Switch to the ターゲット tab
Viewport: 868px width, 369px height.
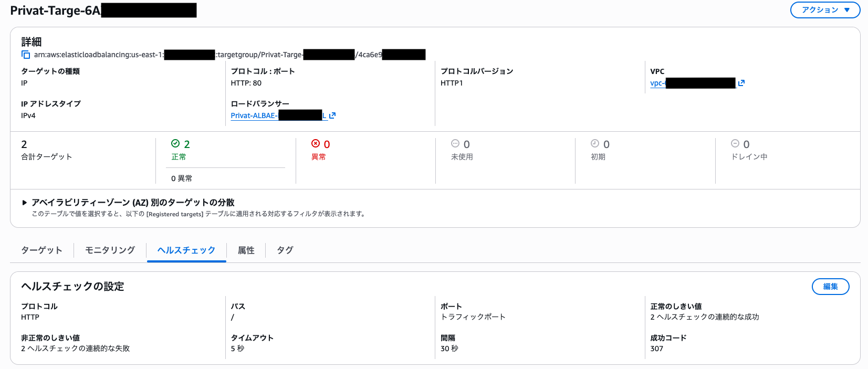(x=42, y=250)
